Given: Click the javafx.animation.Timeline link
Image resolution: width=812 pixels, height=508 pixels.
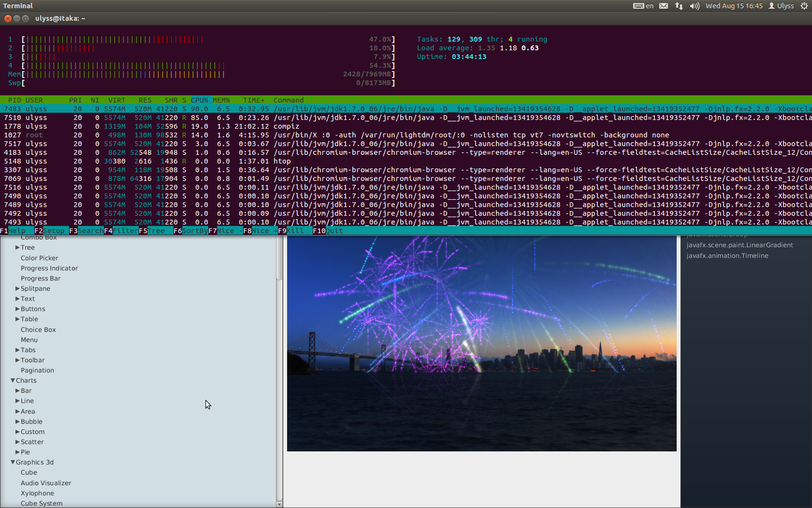Looking at the screenshot, I should tap(727, 256).
